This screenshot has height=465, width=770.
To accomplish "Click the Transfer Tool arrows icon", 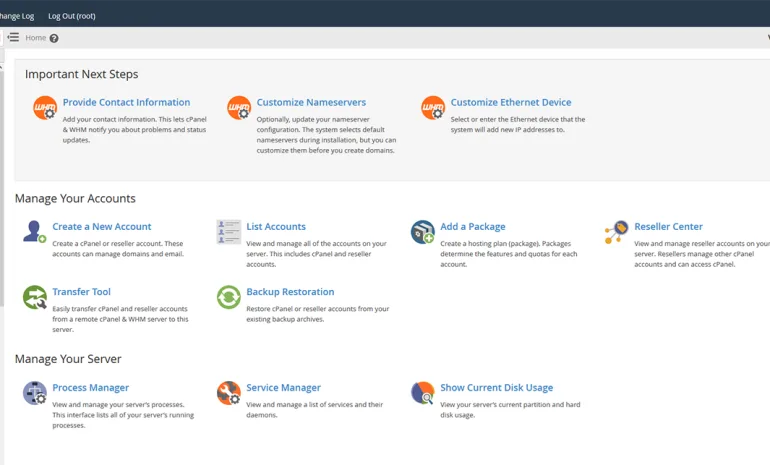I will click(34, 297).
